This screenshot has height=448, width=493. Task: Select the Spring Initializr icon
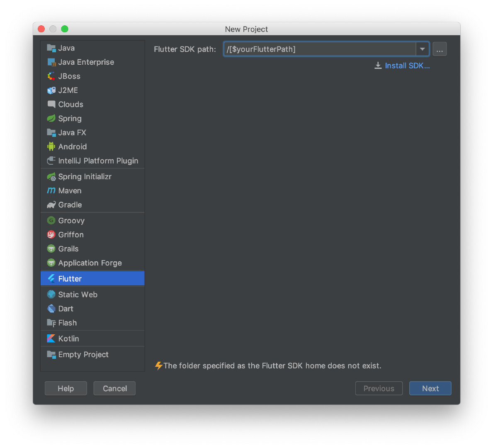click(51, 177)
